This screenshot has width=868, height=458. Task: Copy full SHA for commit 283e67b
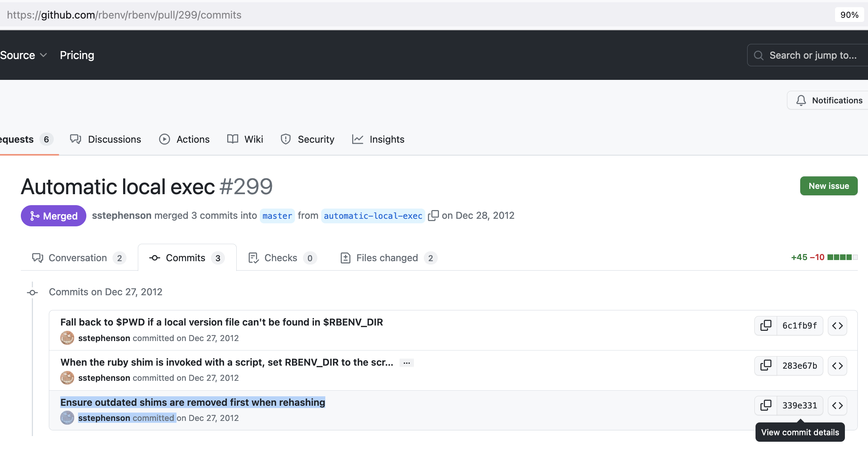[x=766, y=366]
